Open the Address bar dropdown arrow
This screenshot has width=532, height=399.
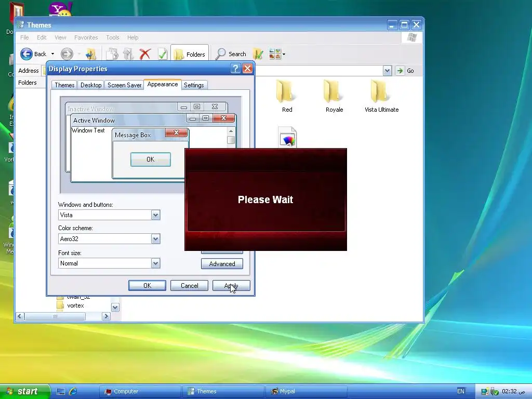point(387,71)
